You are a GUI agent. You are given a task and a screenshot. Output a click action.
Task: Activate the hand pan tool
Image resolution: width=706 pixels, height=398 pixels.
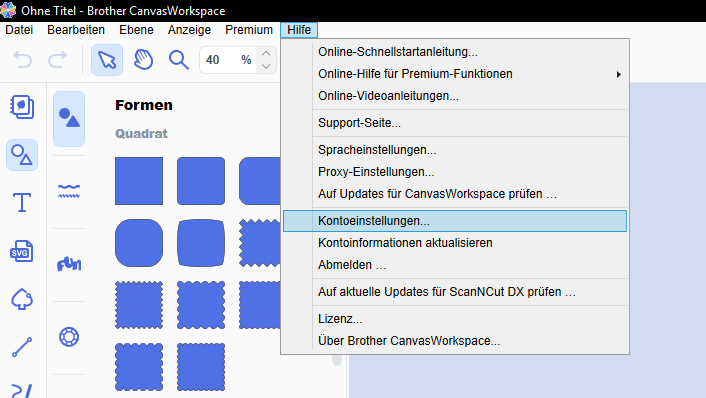point(143,60)
